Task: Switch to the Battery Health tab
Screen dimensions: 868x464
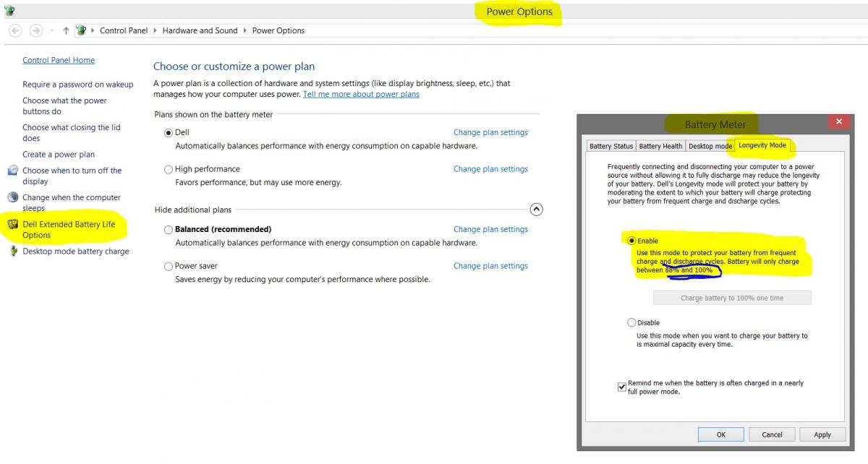Action: click(x=660, y=146)
